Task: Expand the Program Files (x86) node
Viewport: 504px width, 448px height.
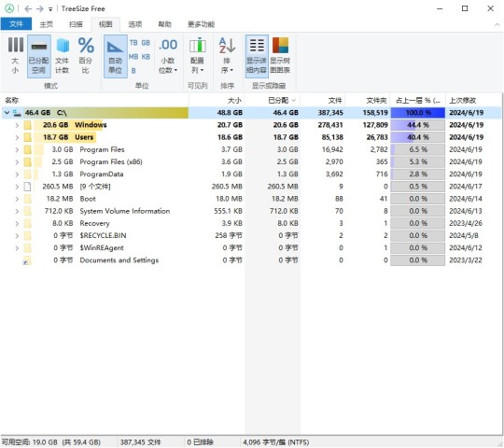Action: click(x=17, y=161)
